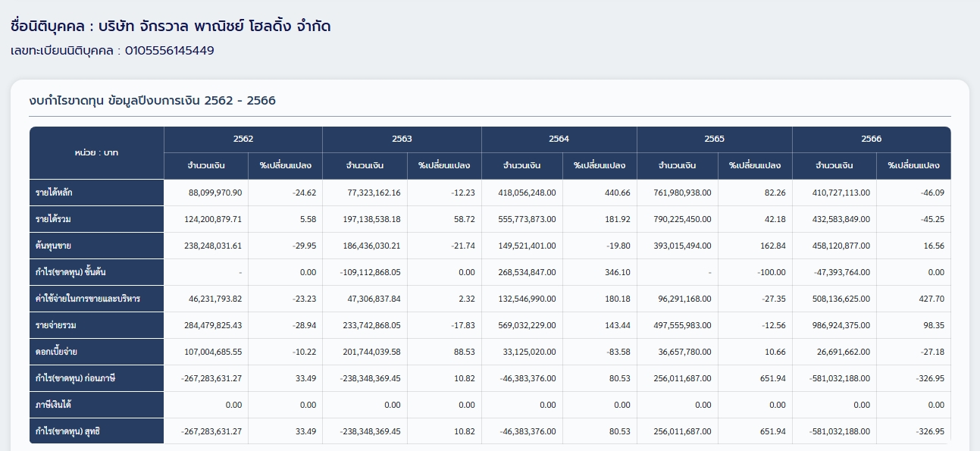Select the 2565 year column header
Image resolution: width=980 pixels, height=451 pixels.
coord(714,139)
